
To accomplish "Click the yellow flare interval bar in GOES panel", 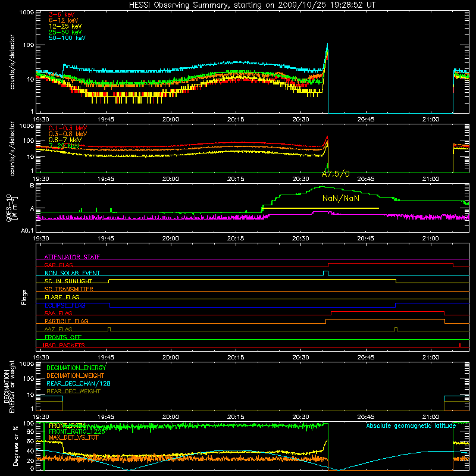I will 321,208.
